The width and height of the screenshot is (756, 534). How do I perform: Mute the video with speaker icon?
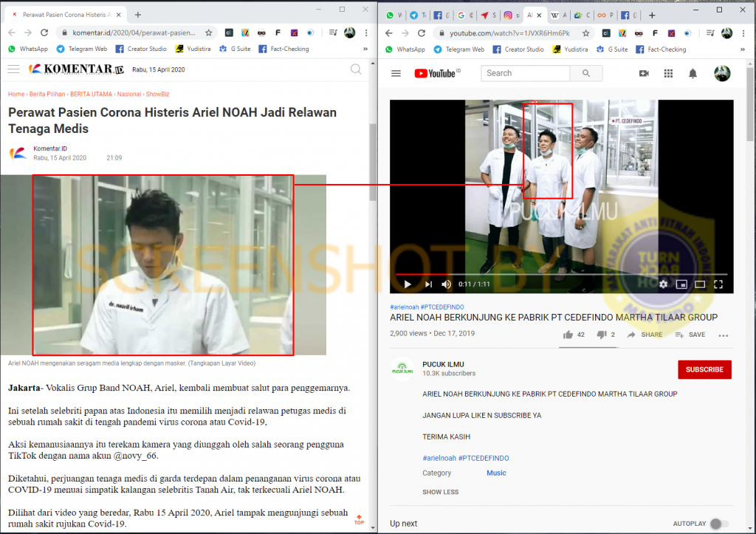(x=446, y=284)
